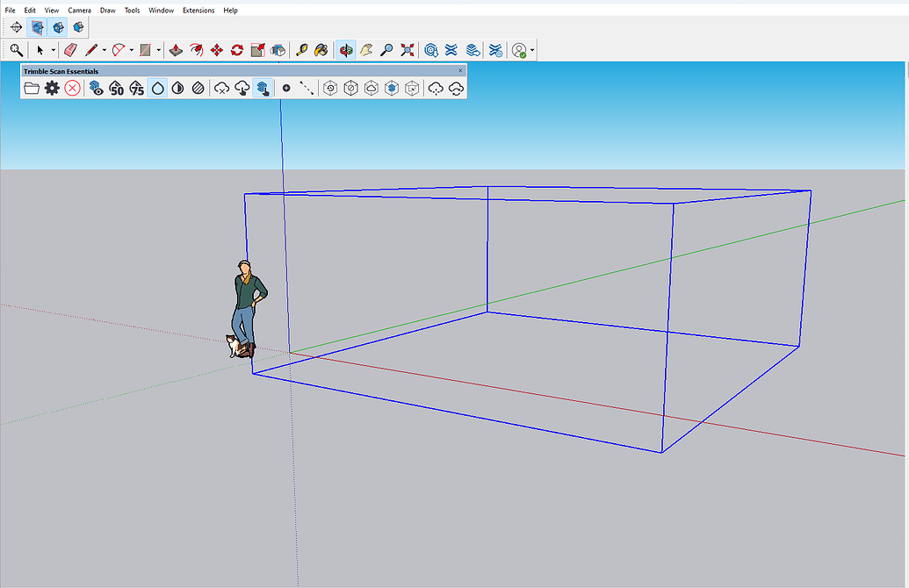Enable 75 percent point density
This screenshot has width=909, height=588.
(x=136, y=88)
